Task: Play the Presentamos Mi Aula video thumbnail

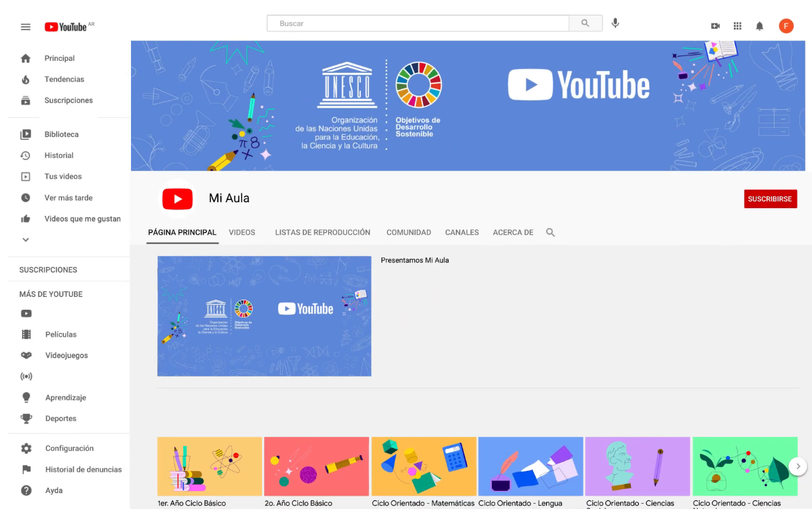Action: [x=264, y=316]
